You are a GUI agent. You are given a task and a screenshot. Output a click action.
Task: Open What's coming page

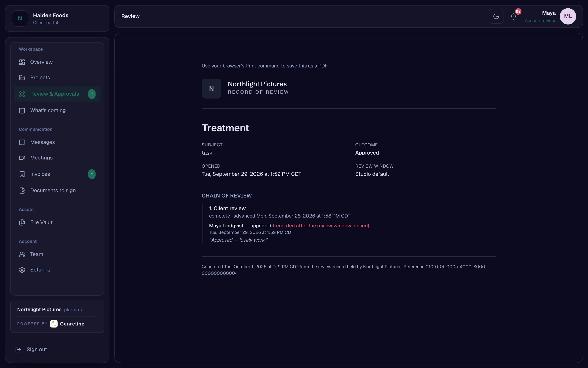[57, 110]
